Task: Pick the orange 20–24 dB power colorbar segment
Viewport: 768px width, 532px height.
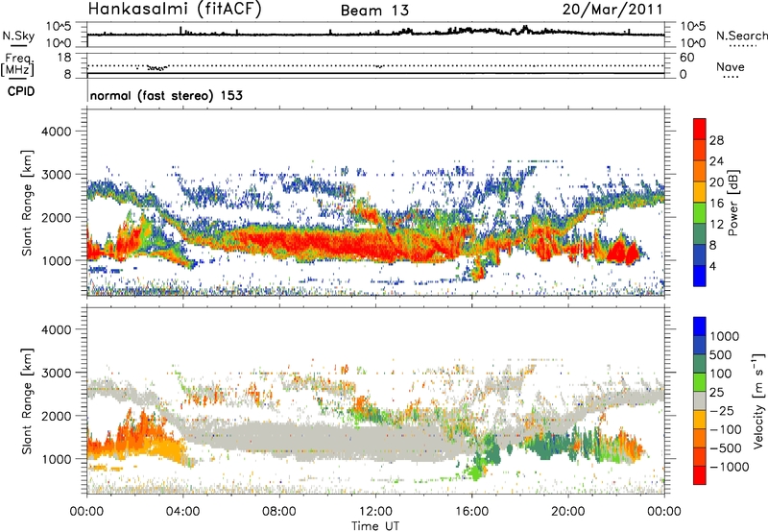Action: (700, 171)
